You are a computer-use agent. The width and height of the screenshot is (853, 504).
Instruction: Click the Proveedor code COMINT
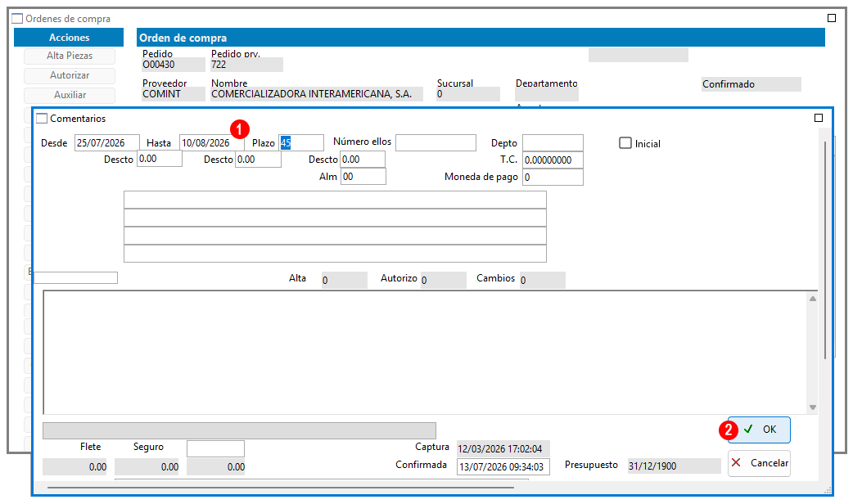point(174,94)
